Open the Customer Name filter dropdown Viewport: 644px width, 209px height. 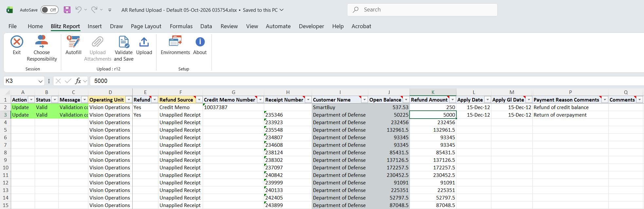coord(364,100)
